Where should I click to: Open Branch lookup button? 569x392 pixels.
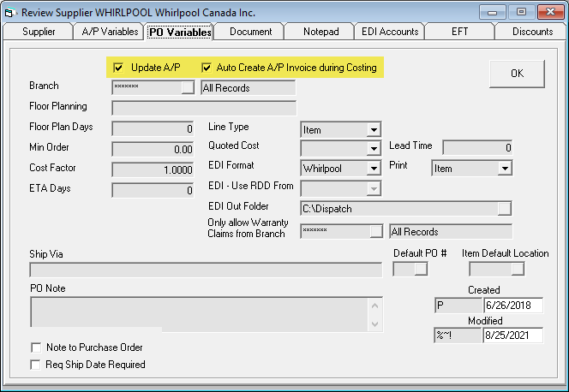coord(188,87)
